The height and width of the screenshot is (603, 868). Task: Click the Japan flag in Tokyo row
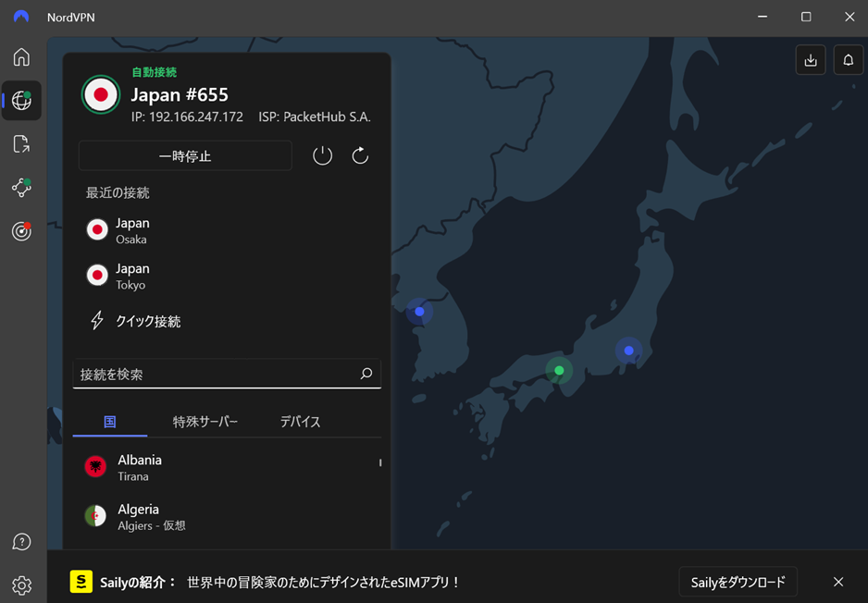pyautogui.click(x=97, y=275)
